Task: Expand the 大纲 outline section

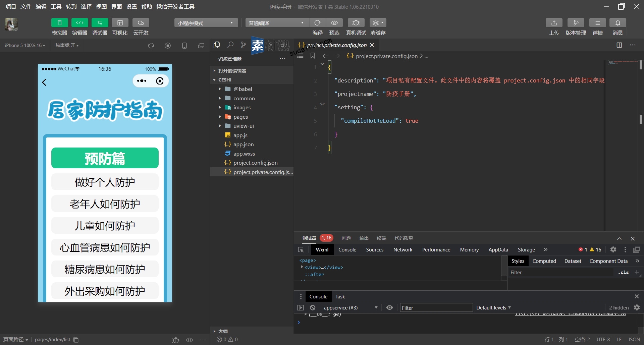Action: pos(252,331)
